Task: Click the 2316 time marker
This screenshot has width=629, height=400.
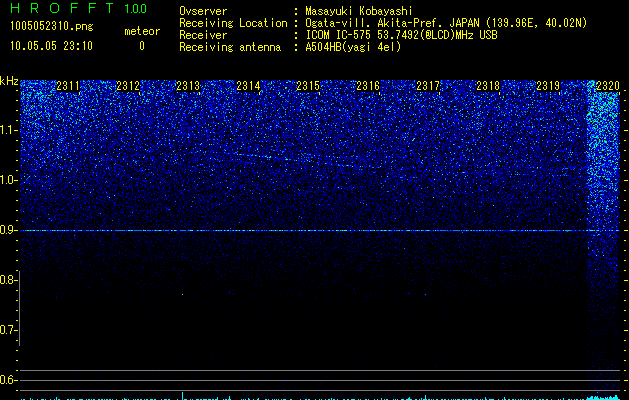Action: click(368, 85)
